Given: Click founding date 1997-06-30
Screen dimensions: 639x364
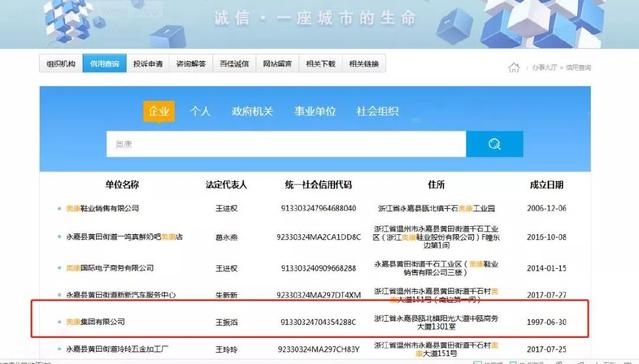Looking at the screenshot, I should tap(546, 322).
